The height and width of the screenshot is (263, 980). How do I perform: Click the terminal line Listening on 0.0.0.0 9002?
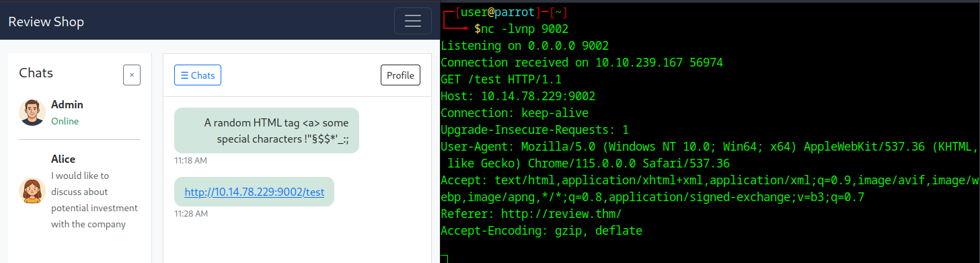click(525, 46)
